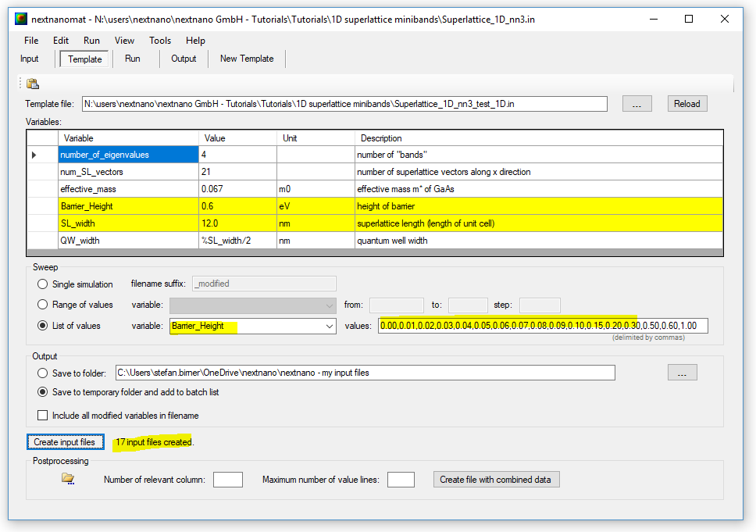
Task: Click the folder icon in Postprocessing
Action: [68, 479]
